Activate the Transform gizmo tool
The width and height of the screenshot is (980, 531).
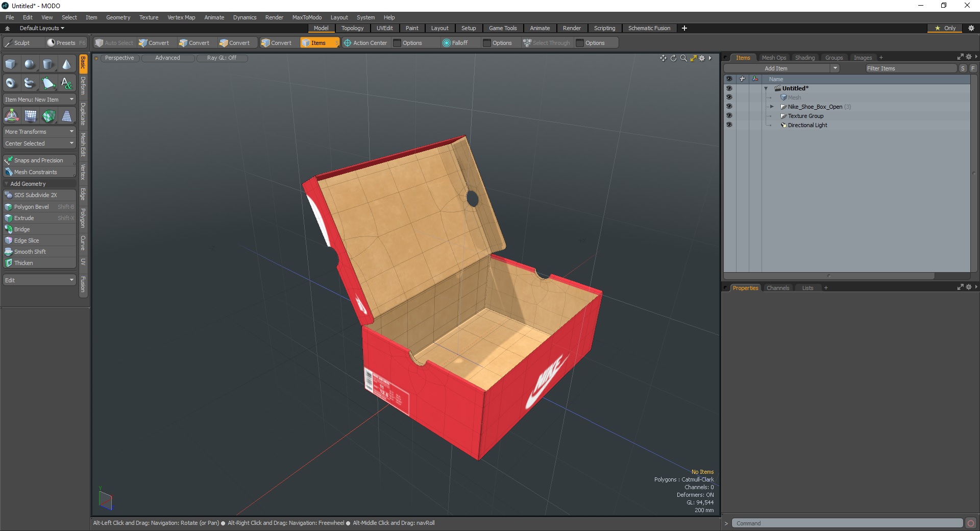click(11, 116)
